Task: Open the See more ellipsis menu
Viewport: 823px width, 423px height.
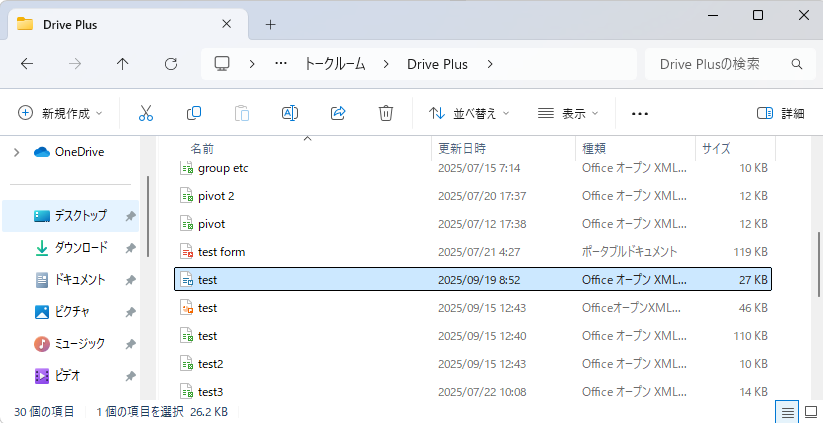Action: point(640,113)
